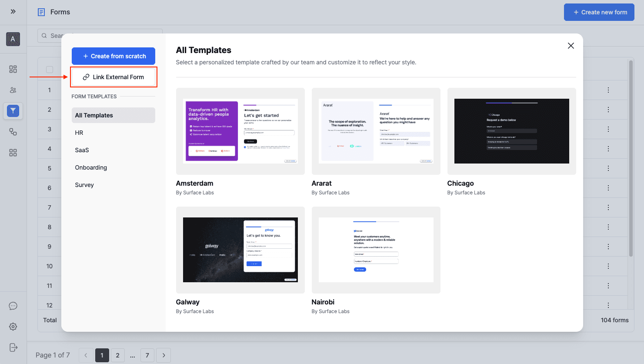Click Create from scratch button
The height and width of the screenshot is (364, 644).
[x=113, y=56]
